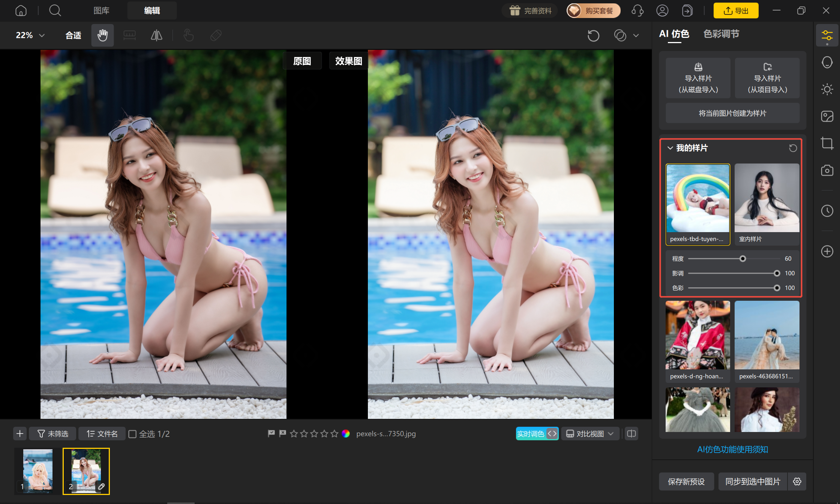The width and height of the screenshot is (840, 504).
Task: Expand the mask overlay options arrow
Action: click(x=636, y=36)
